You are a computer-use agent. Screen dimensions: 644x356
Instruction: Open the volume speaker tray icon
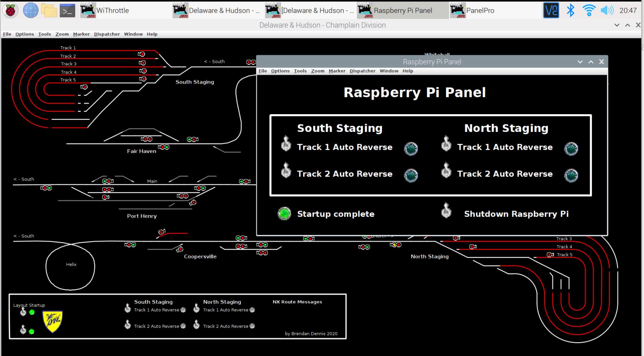coord(607,10)
